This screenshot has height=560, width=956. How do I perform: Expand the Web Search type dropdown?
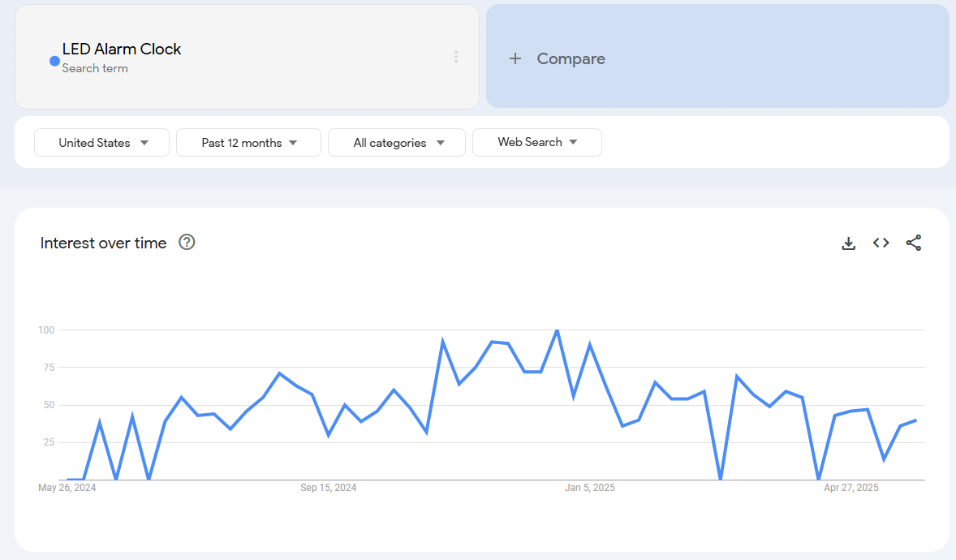coord(536,142)
